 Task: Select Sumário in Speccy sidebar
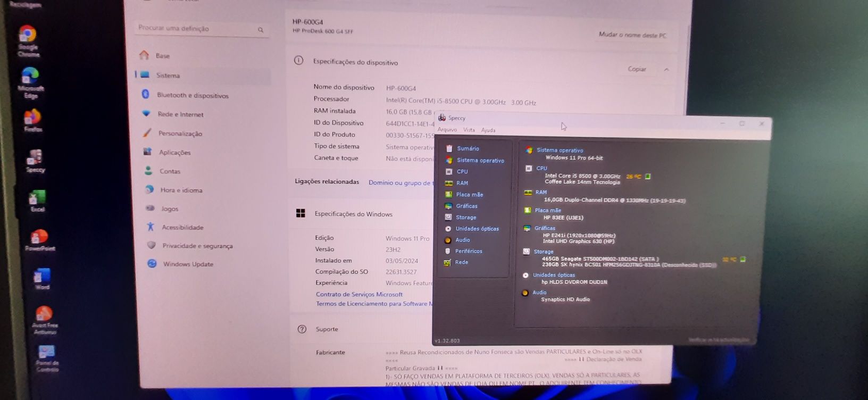coord(468,148)
